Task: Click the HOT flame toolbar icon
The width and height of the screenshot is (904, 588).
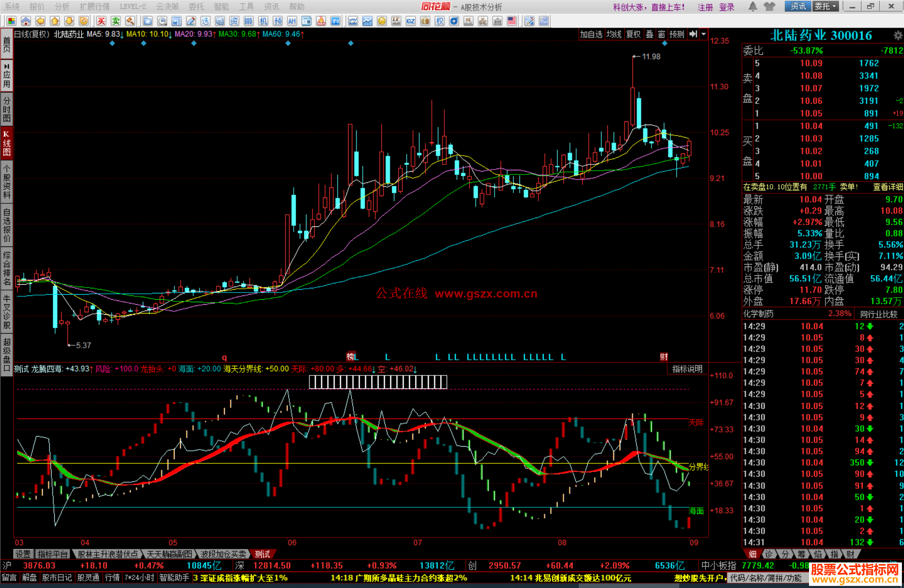Action: [x=321, y=21]
